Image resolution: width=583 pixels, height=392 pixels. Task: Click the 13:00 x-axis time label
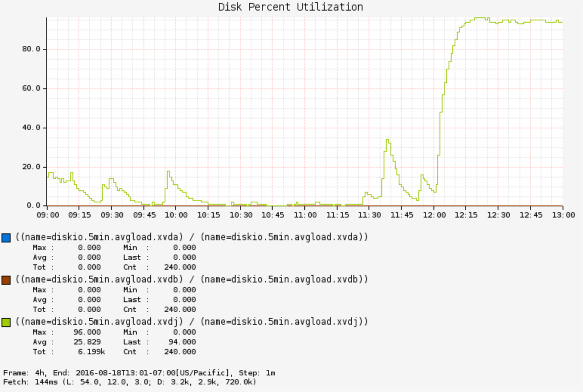coord(563,215)
